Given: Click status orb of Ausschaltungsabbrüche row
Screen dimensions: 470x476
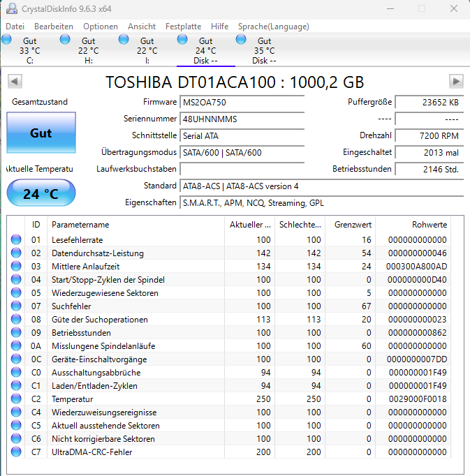Looking at the screenshot, I should (16, 372).
